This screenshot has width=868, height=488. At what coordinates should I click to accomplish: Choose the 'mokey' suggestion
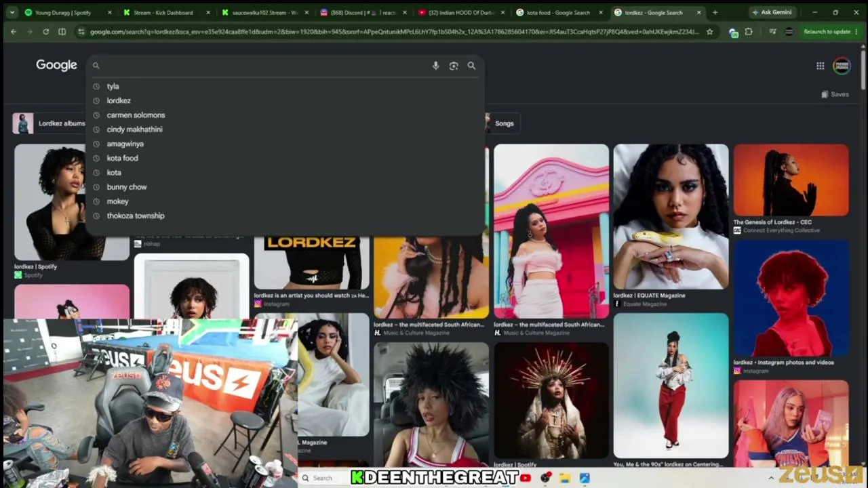point(285,201)
